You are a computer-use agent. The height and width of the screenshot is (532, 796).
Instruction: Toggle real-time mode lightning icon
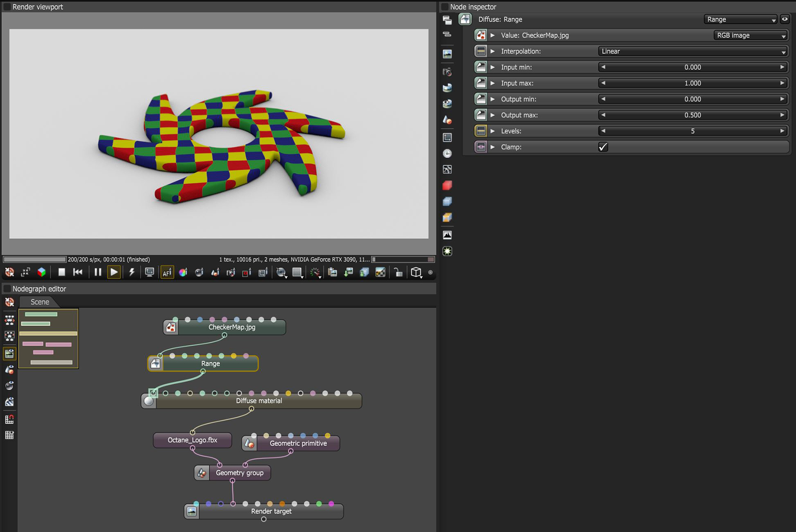tap(132, 272)
